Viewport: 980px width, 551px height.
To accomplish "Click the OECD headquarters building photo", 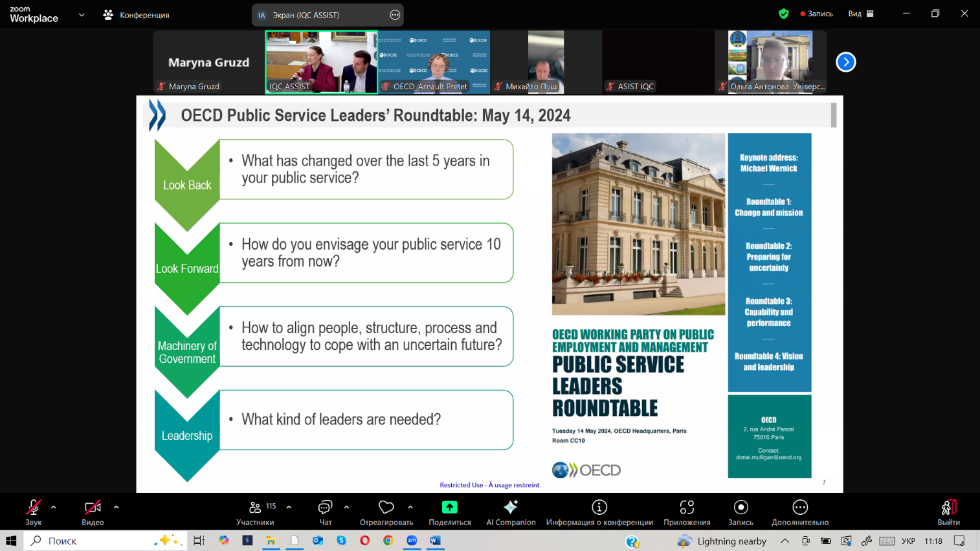I will tap(638, 224).
